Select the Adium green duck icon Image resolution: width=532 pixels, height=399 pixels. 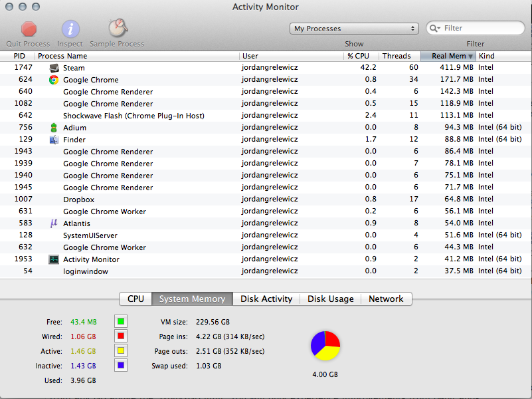[54, 128]
